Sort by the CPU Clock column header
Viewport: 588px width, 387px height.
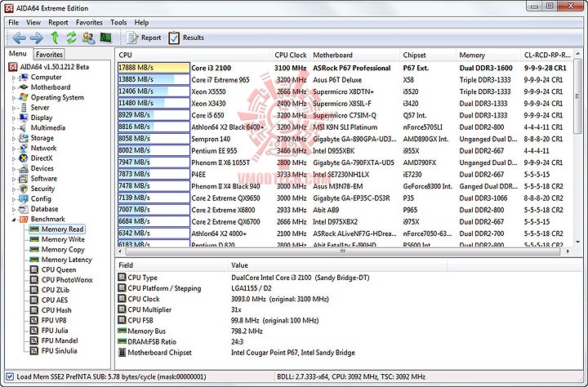tap(290, 56)
